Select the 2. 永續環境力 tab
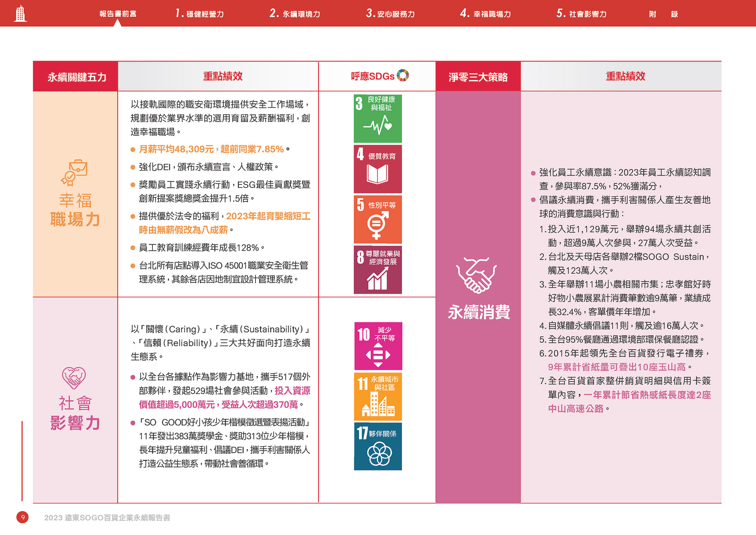 (295, 14)
